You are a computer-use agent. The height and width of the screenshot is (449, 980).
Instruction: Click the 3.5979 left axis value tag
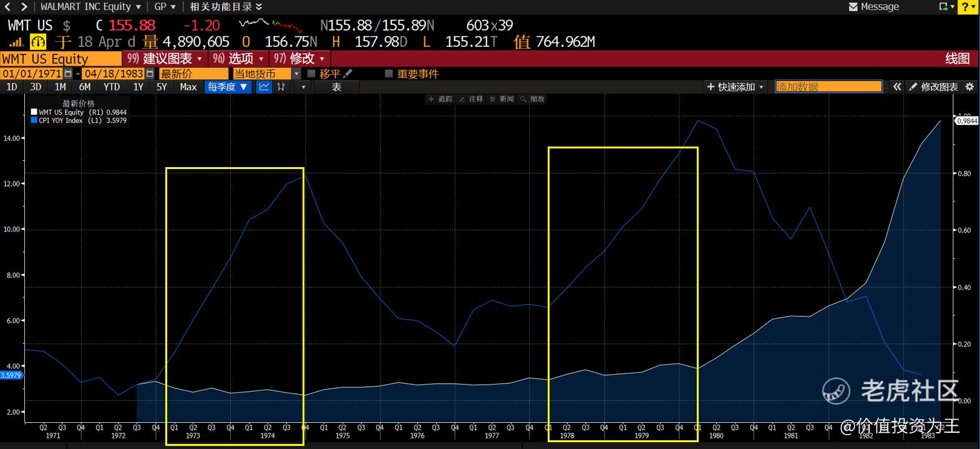tap(11, 375)
